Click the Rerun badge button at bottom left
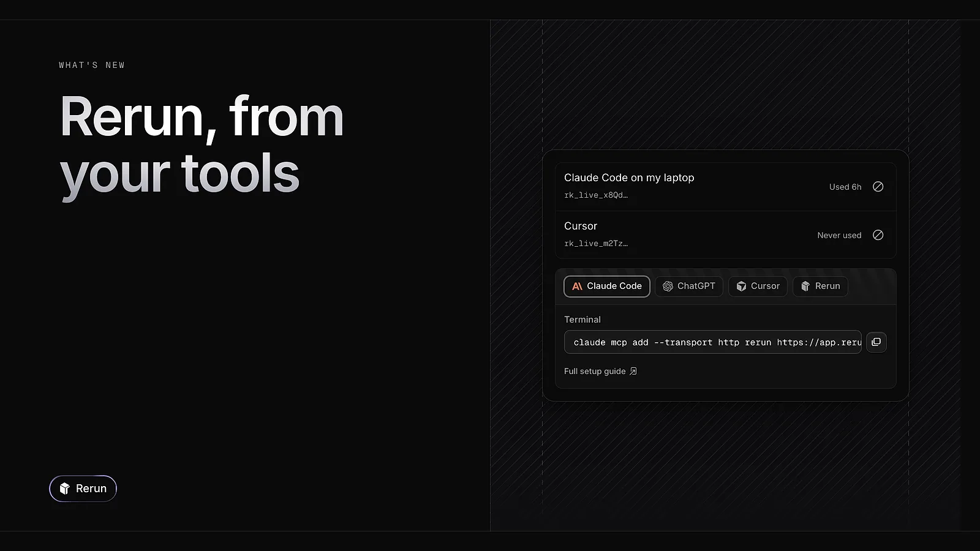 83,489
